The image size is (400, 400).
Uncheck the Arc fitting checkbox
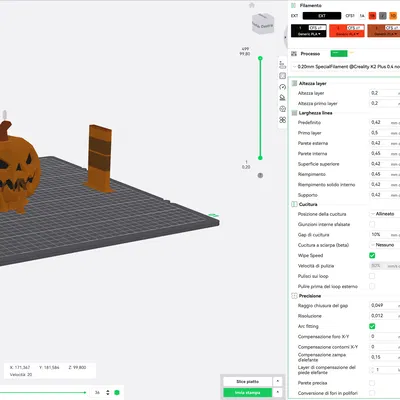point(372,326)
